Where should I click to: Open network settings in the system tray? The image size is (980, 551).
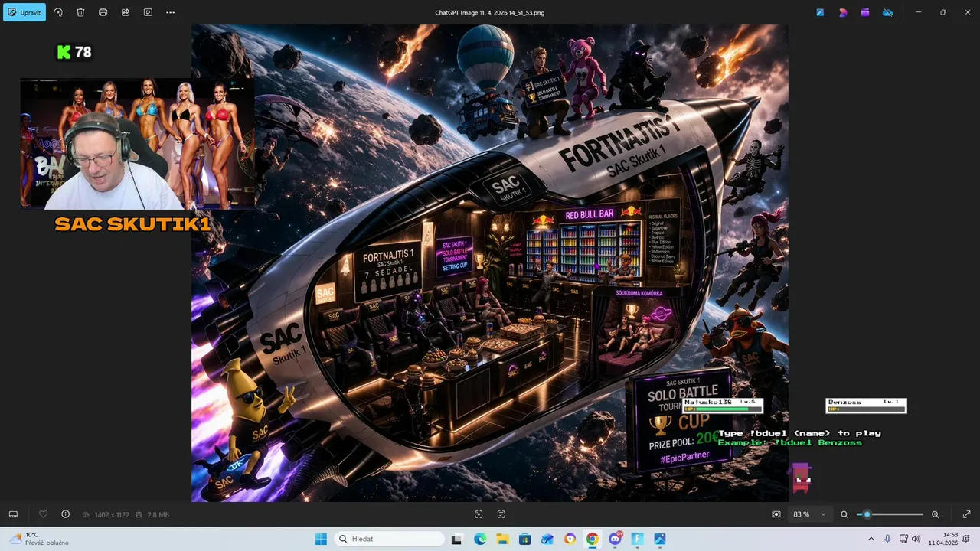tap(903, 539)
